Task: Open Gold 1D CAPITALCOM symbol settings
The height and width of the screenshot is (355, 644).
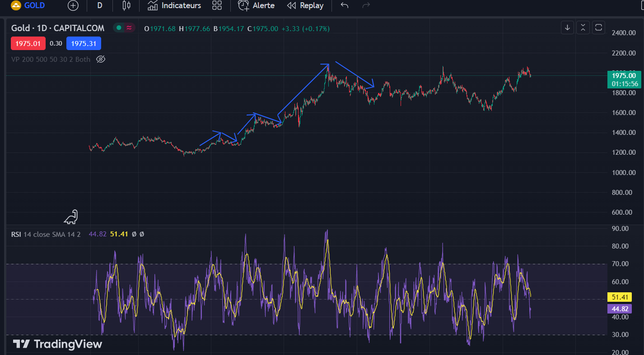Action: click(x=57, y=28)
